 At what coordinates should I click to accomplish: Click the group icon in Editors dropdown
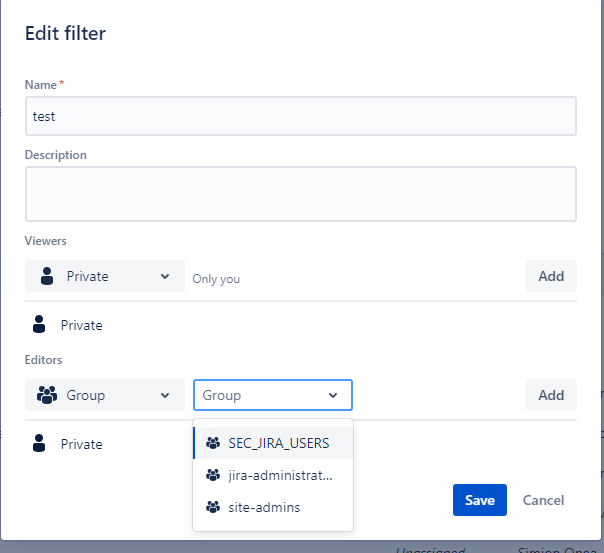46,395
